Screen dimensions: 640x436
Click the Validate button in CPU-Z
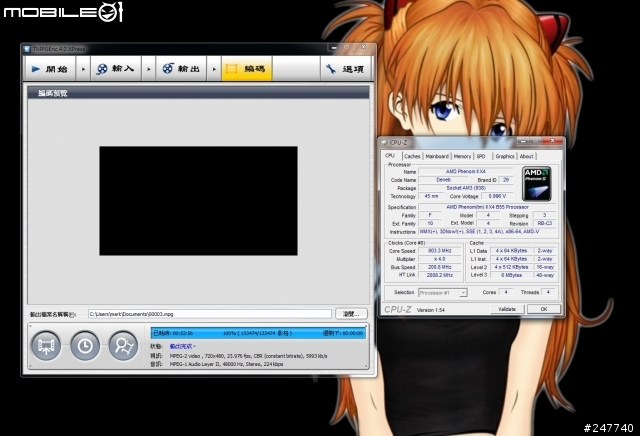point(507,309)
